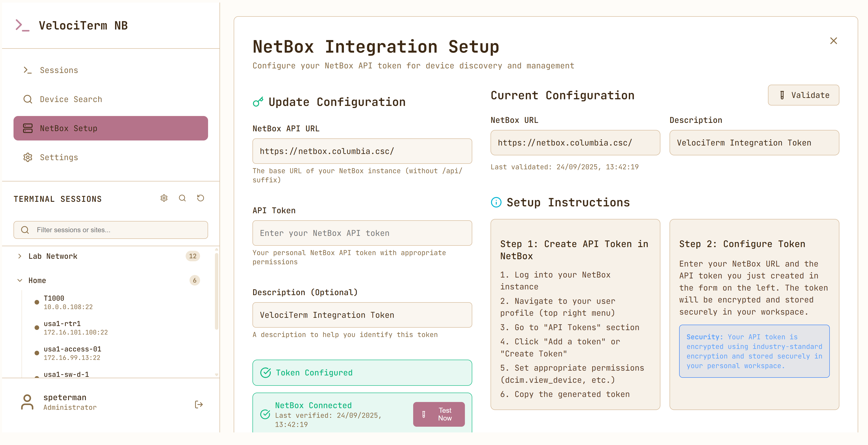
Task: Refresh the terminal sessions list
Action: [x=201, y=198]
